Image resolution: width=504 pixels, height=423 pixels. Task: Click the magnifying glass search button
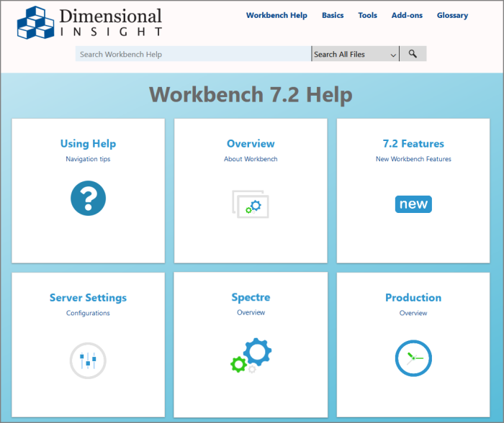413,54
